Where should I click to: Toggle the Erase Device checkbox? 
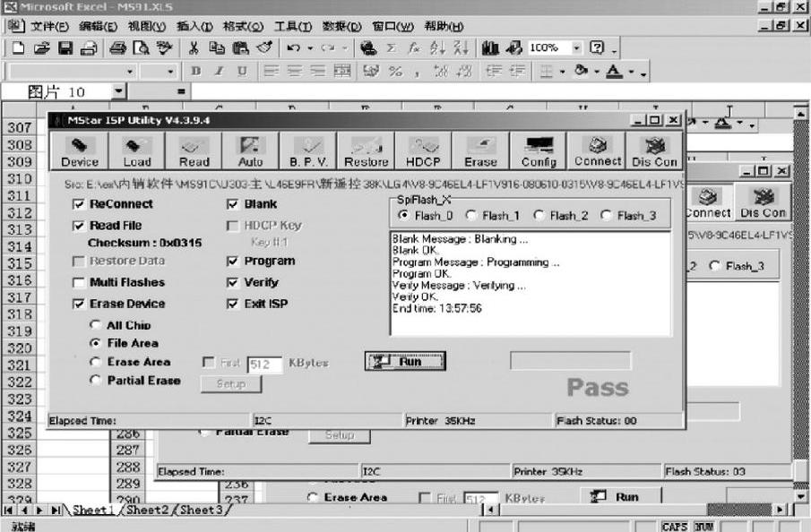tap(79, 304)
